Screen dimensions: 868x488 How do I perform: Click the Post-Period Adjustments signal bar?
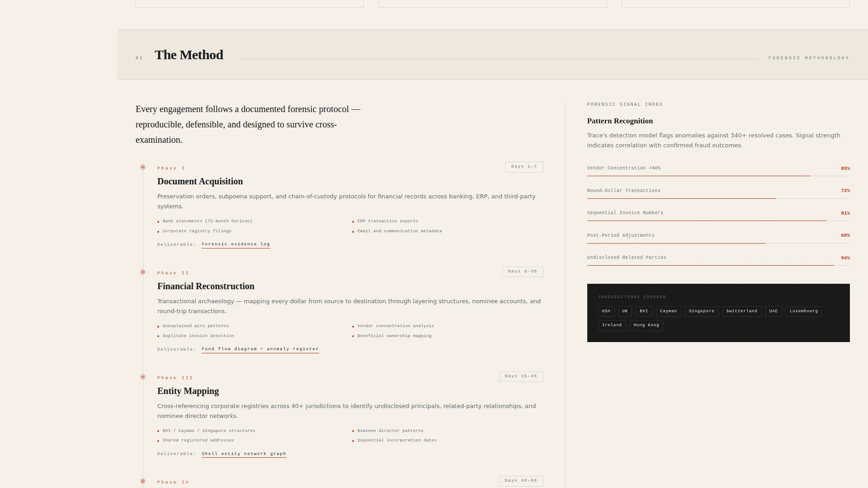718,243
